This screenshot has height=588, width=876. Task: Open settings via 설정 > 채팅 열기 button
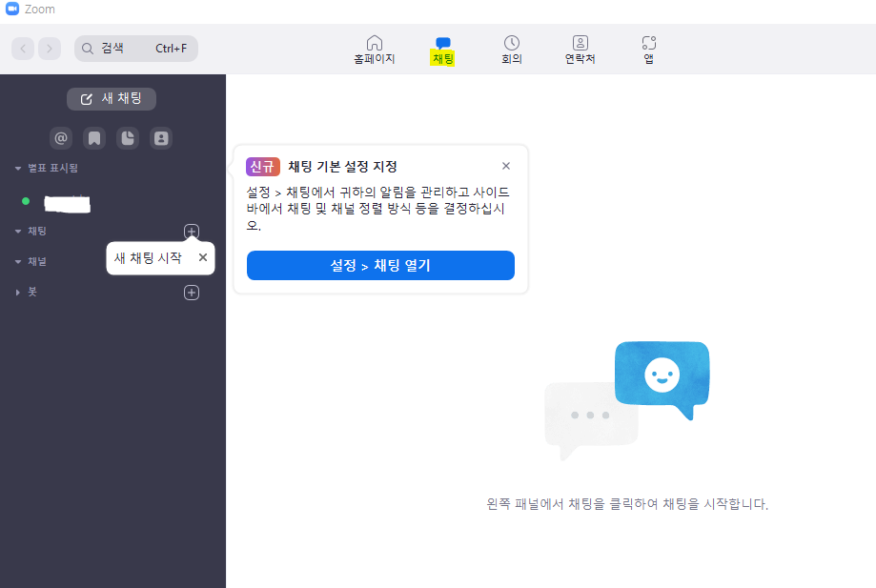click(x=380, y=265)
